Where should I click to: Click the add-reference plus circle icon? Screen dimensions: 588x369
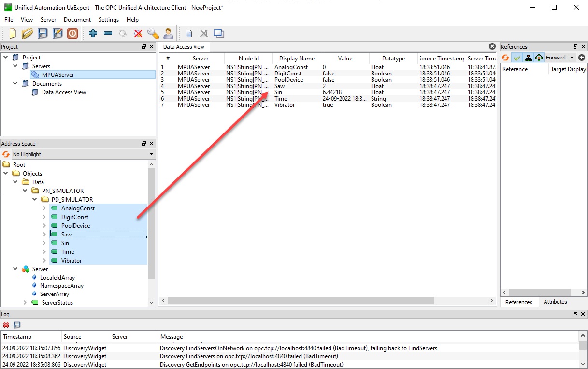point(582,58)
